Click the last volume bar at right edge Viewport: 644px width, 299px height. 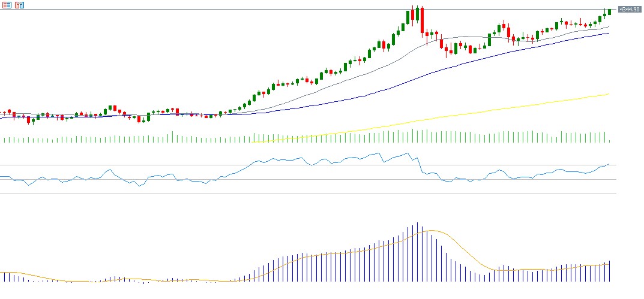point(609,141)
